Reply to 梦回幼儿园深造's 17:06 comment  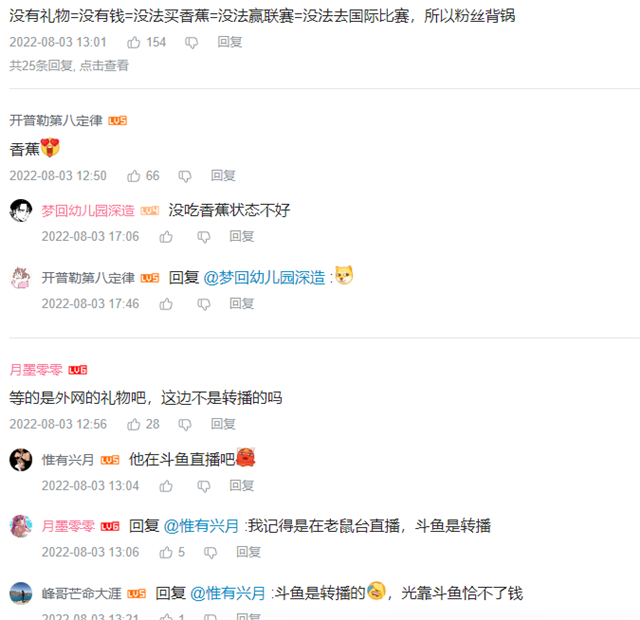(242, 236)
